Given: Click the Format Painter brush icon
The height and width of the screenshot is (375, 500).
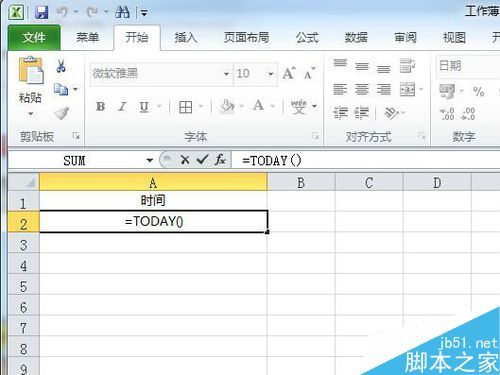Looking at the screenshot, I should [62, 113].
